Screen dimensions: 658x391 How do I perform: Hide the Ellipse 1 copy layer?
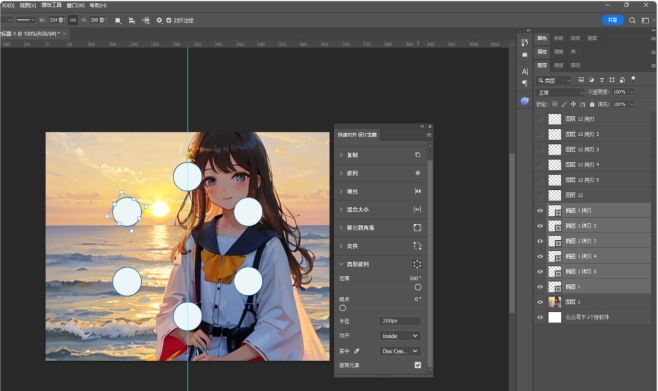tap(540, 211)
